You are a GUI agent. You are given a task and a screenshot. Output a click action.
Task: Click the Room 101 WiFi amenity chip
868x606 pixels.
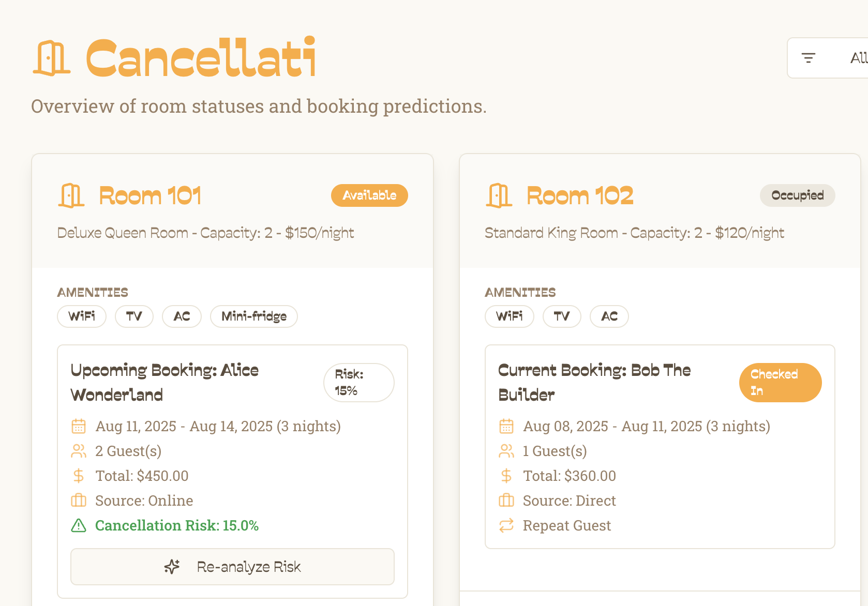[82, 316]
